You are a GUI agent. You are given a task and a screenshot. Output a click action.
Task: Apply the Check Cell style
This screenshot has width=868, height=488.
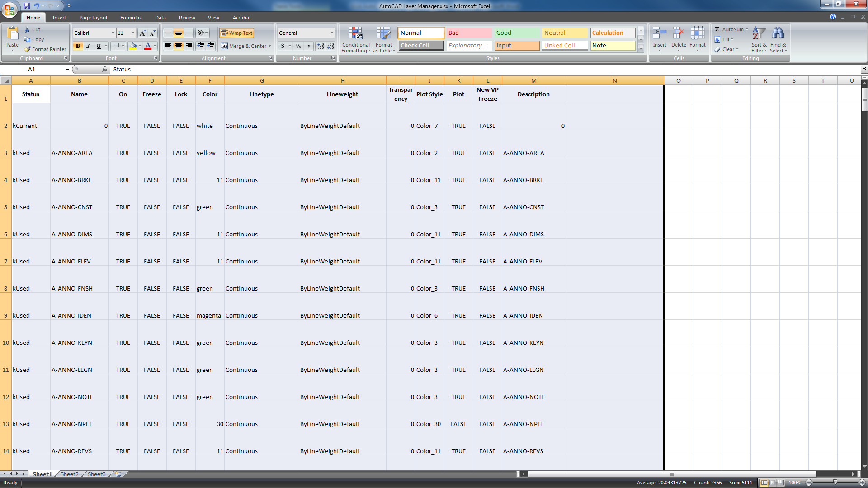[421, 46]
